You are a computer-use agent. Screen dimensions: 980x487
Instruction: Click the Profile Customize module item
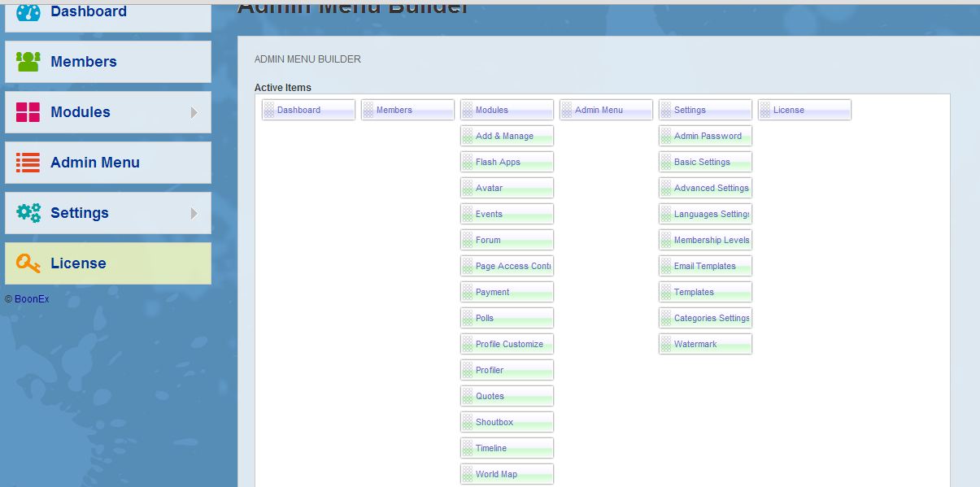[x=509, y=345]
